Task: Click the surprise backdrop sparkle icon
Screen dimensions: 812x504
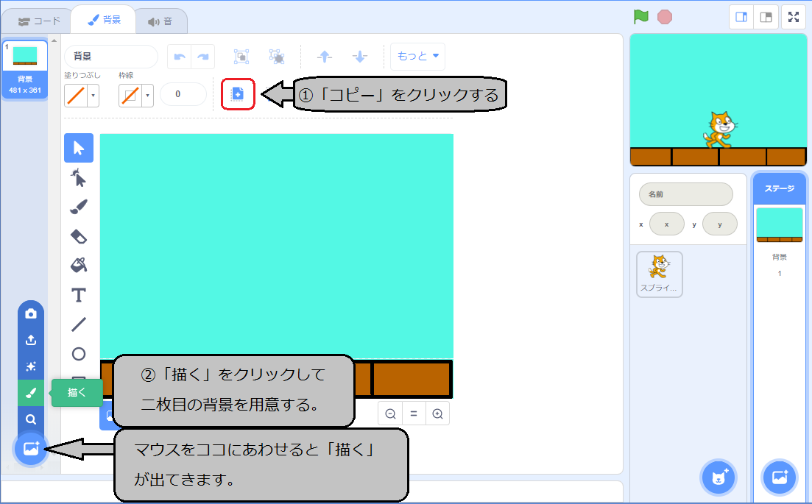Action: tap(31, 366)
